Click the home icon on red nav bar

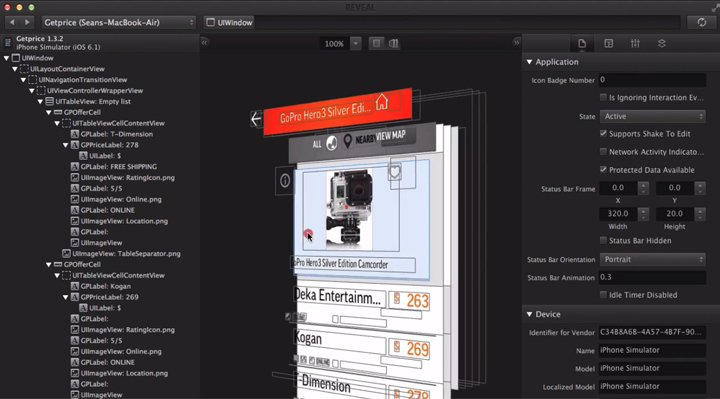pos(382,102)
